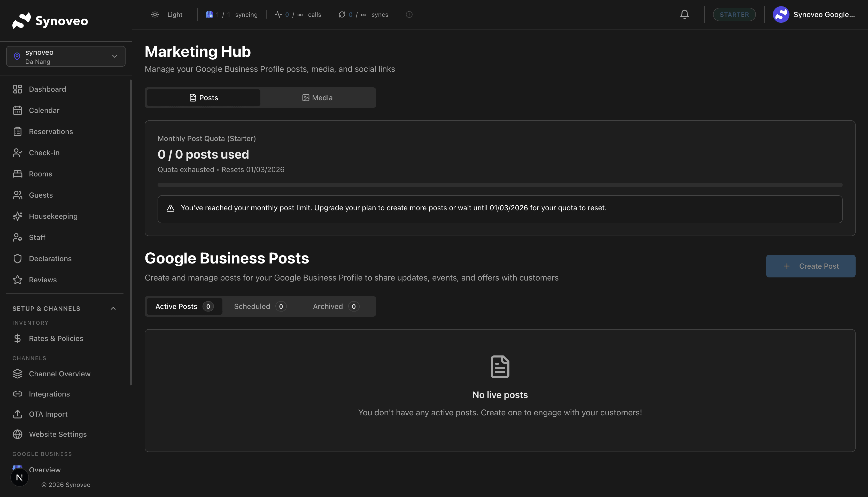Switch to the Media tab
Screen dimensions: 868x497
(318, 97)
